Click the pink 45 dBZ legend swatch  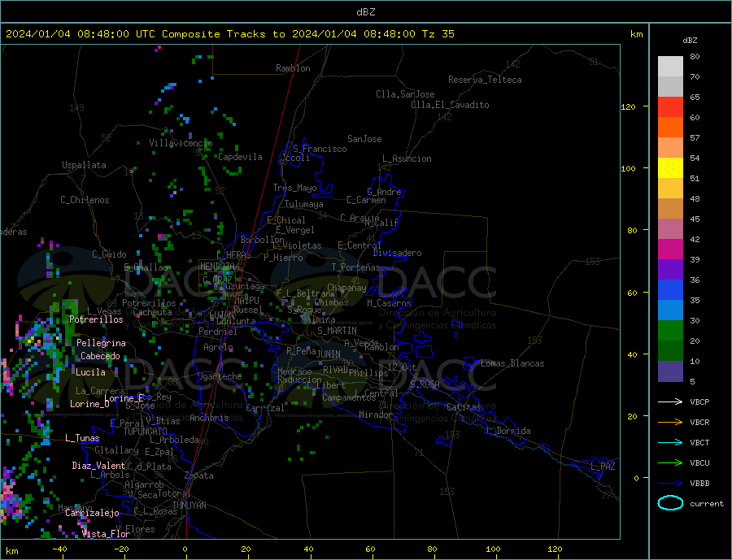coord(670,228)
